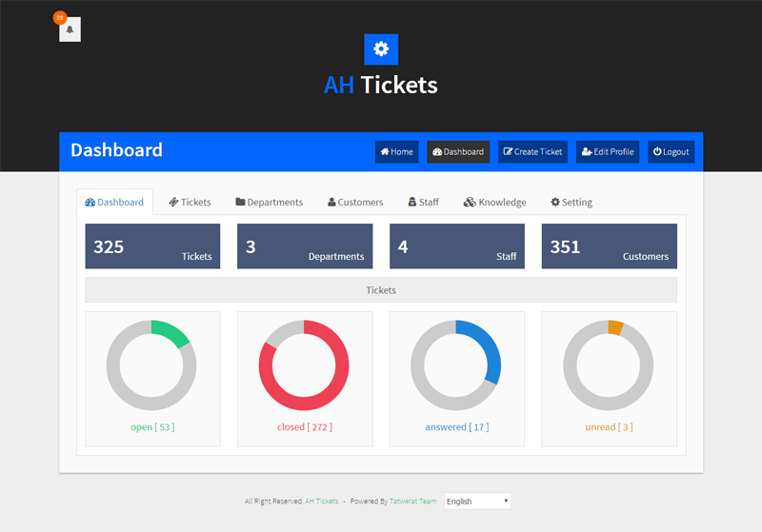Open the notification bell icon
762x532 pixels.
point(70,30)
